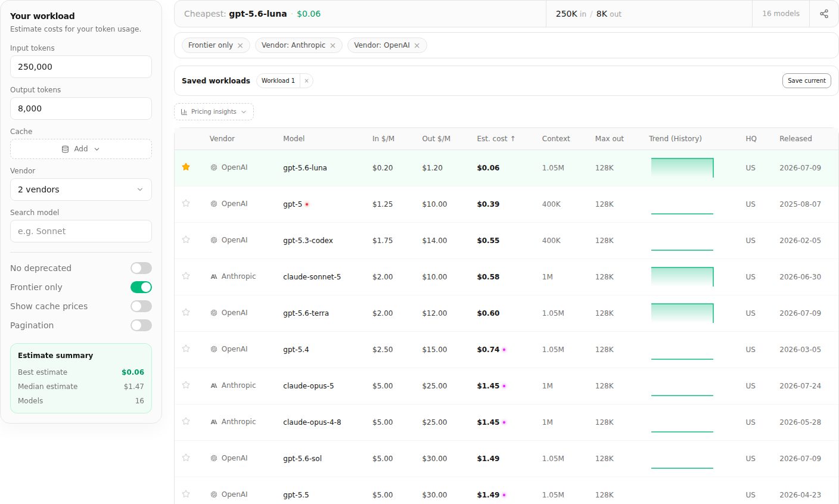
Task: Click the pink dot beside gpt-5.5 cost
Action: [x=504, y=495]
